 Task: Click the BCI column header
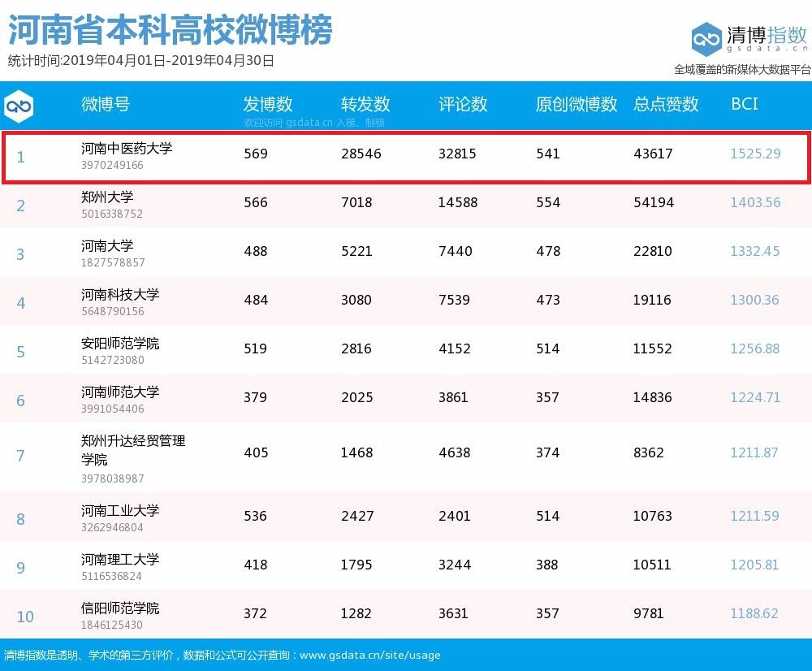tap(744, 105)
